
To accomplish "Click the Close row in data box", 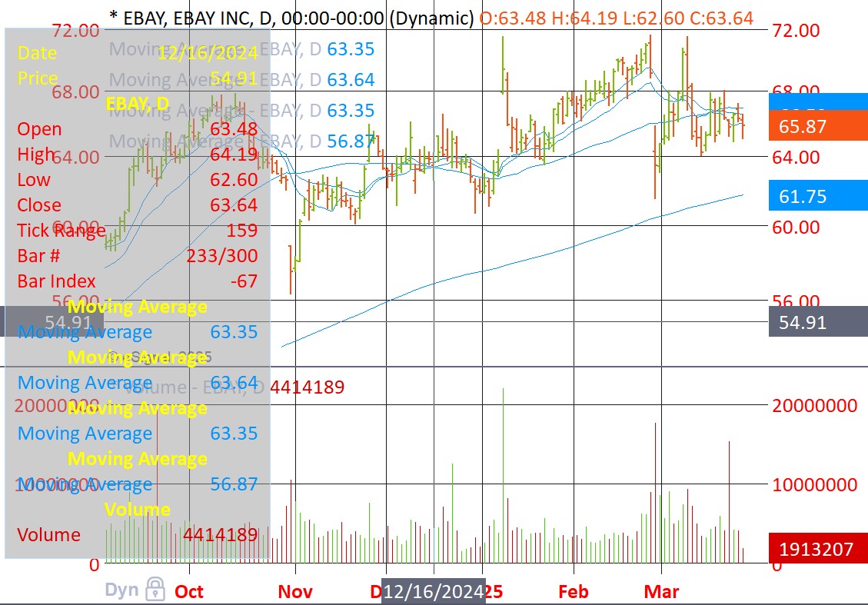I will point(138,205).
